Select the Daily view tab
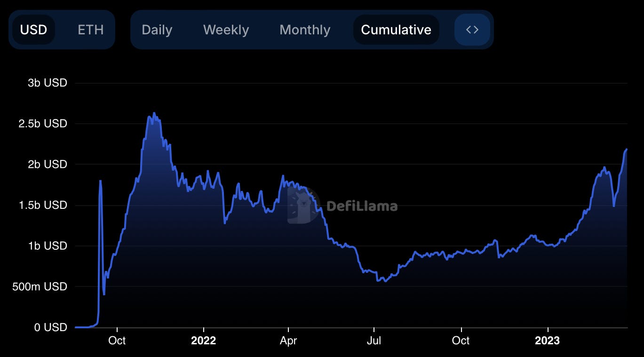The image size is (644, 357). 157,30
